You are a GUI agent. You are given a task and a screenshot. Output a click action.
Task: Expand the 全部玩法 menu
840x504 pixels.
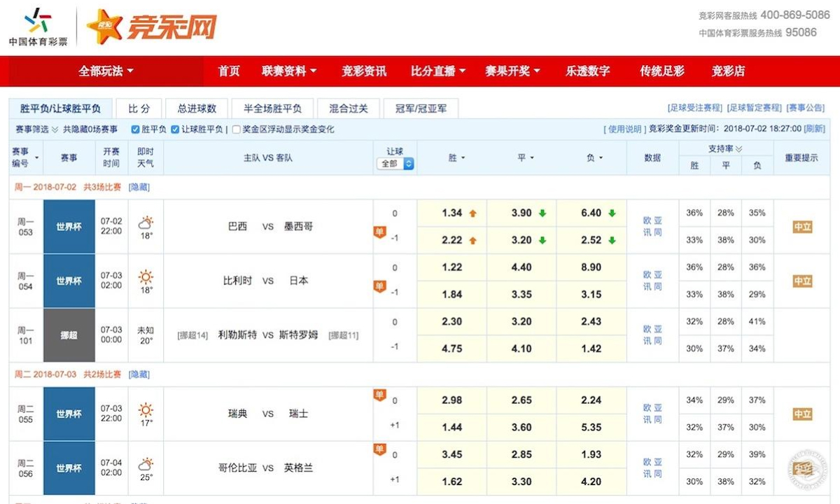(106, 71)
